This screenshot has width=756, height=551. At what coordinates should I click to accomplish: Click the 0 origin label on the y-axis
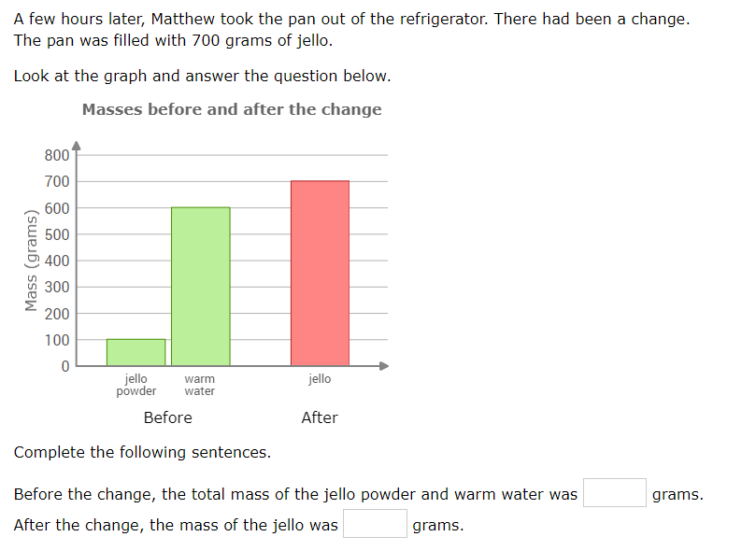65,366
